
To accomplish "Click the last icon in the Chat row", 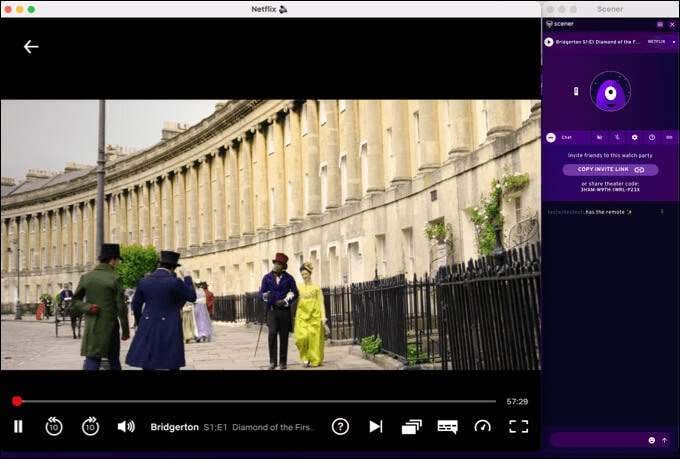I will pyautogui.click(x=669, y=138).
